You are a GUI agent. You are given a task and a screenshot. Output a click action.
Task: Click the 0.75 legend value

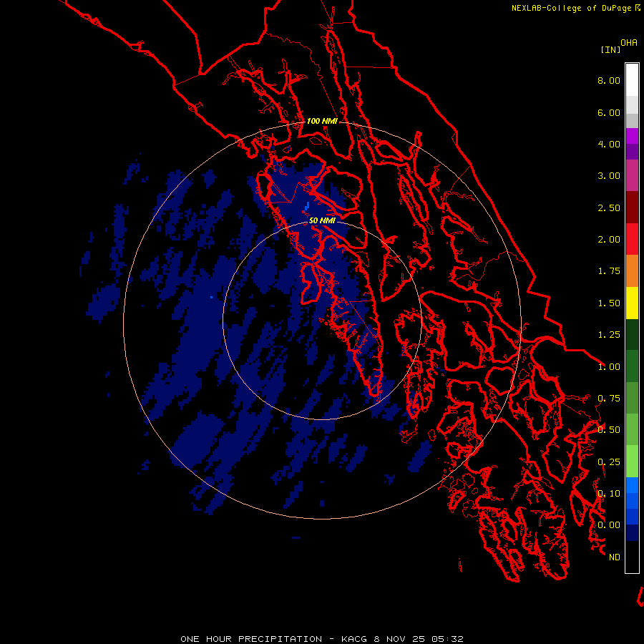(609, 399)
